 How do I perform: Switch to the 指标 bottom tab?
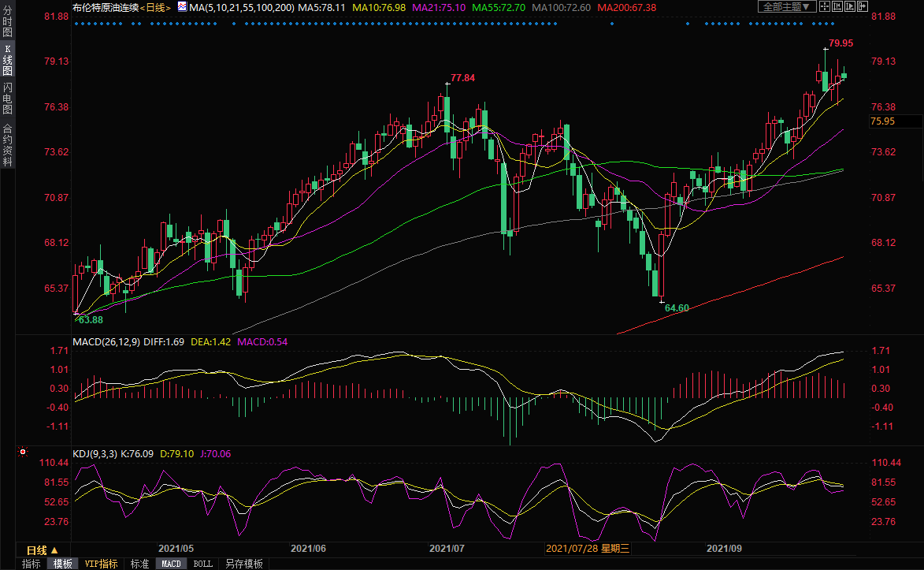(x=32, y=564)
